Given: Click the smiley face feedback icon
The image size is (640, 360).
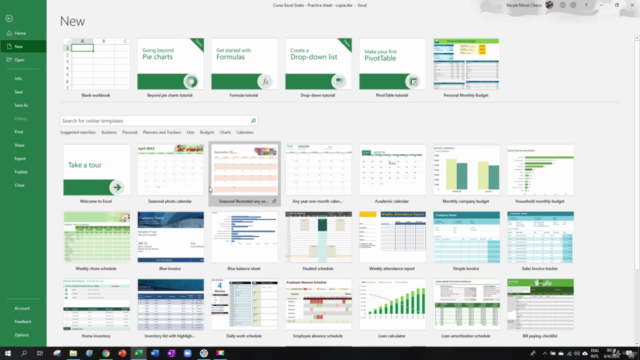Looking at the screenshot, I should tap(562, 5).
